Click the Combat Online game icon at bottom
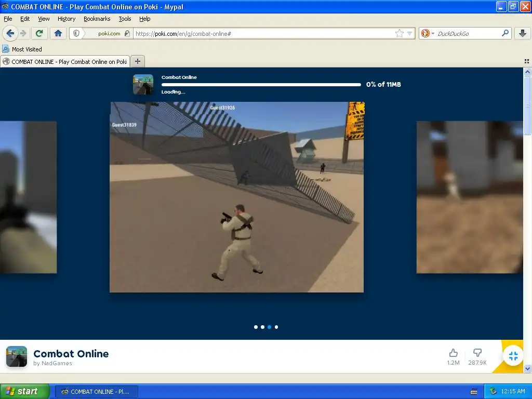This screenshot has height=399, width=532. coord(17,356)
